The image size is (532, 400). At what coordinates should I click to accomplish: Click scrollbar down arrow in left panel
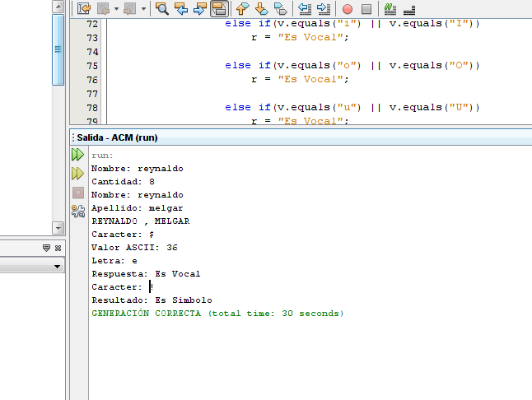point(58,228)
